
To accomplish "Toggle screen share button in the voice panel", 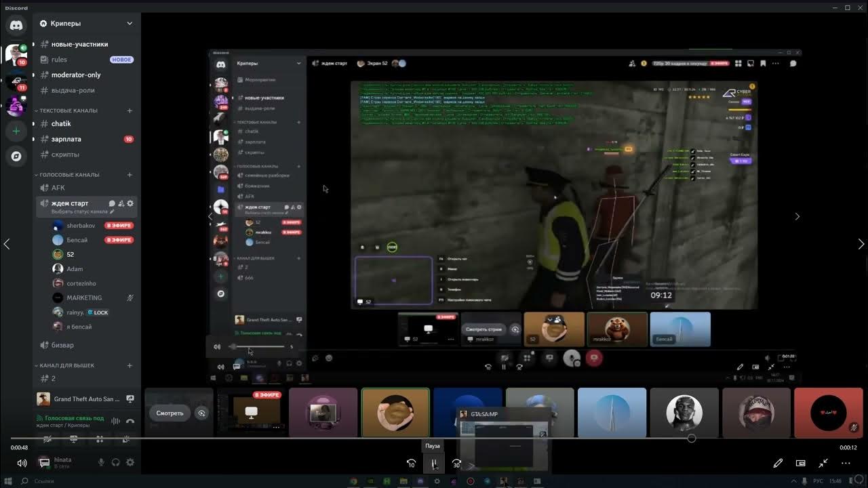I will point(73,439).
